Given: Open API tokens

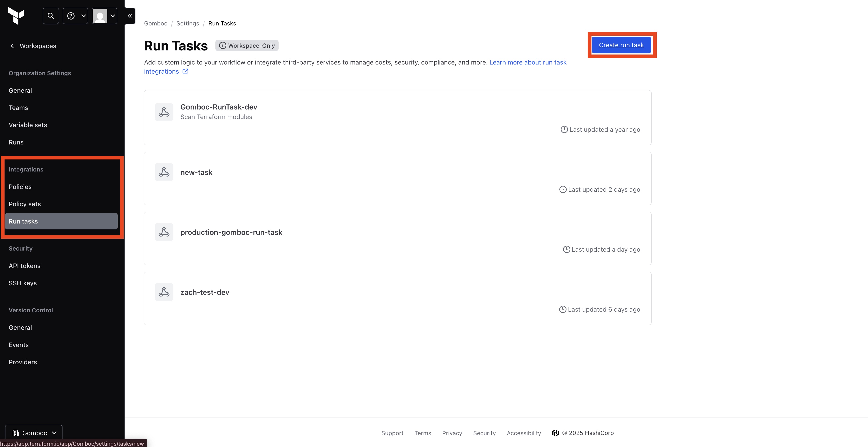Looking at the screenshot, I should [x=25, y=266].
